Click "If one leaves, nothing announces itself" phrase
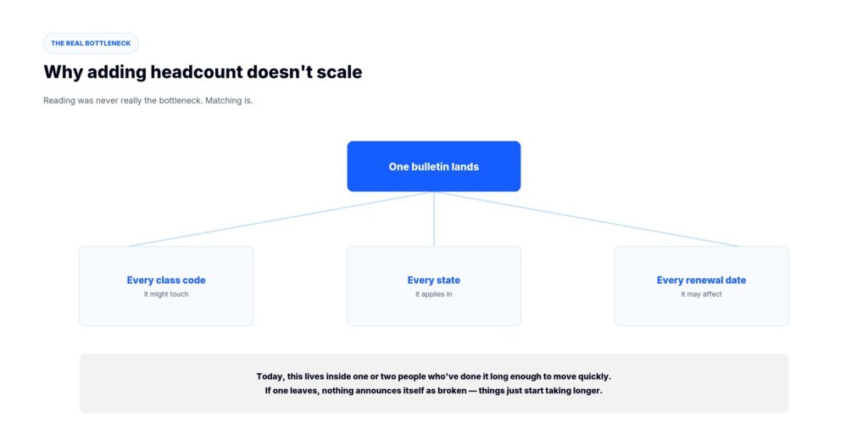The image size is (868, 434). 342,391
